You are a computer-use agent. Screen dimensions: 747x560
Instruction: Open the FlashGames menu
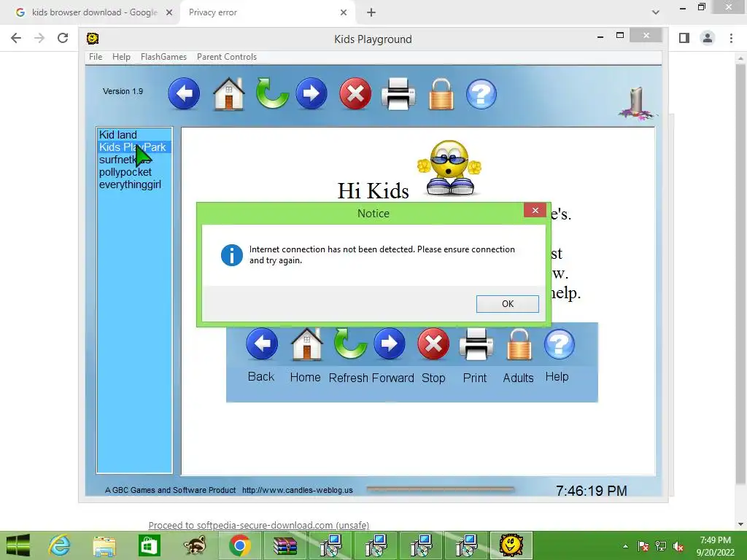(x=163, y=57)
